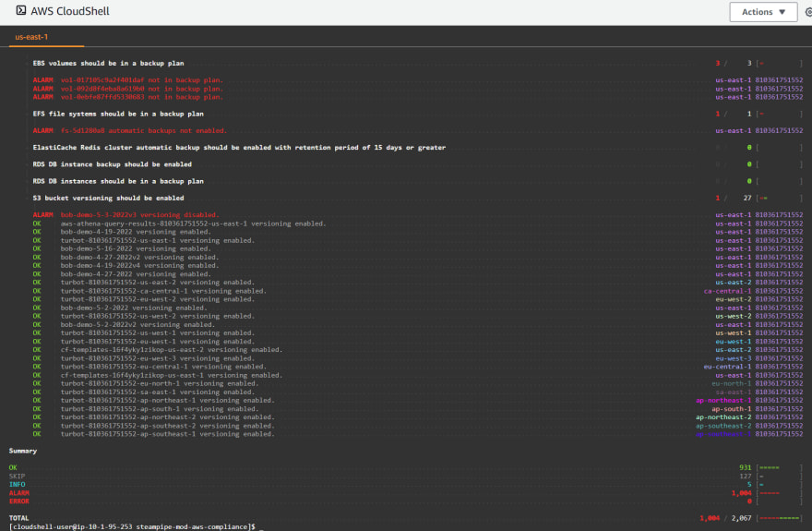Click the AWS CloudShell terminal icon

(20, 10)
